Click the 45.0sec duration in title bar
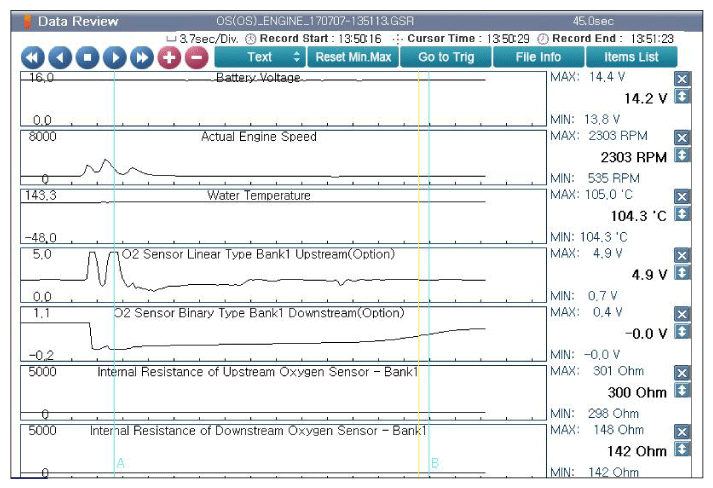The width and height of the screenshot is (713, 488). 593,21
